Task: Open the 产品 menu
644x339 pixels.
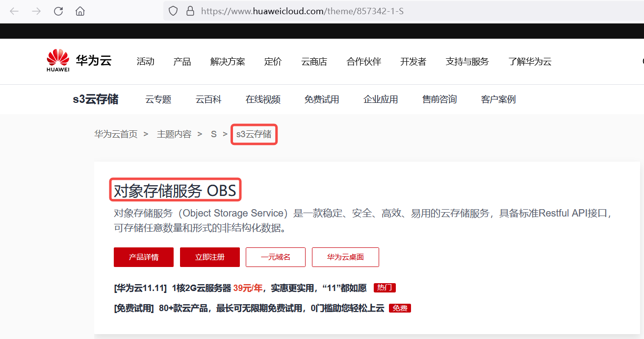Action: pyautogui.click(x=182, y=61)
